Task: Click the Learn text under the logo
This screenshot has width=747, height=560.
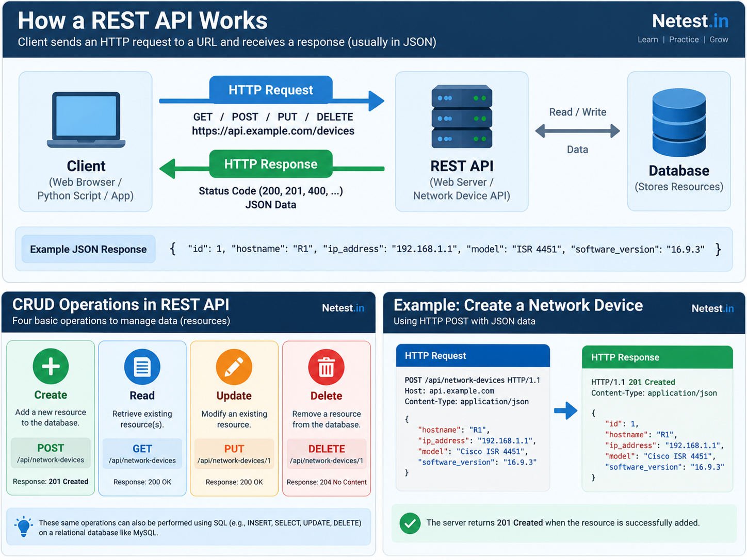Action: (x=647, y=40)
